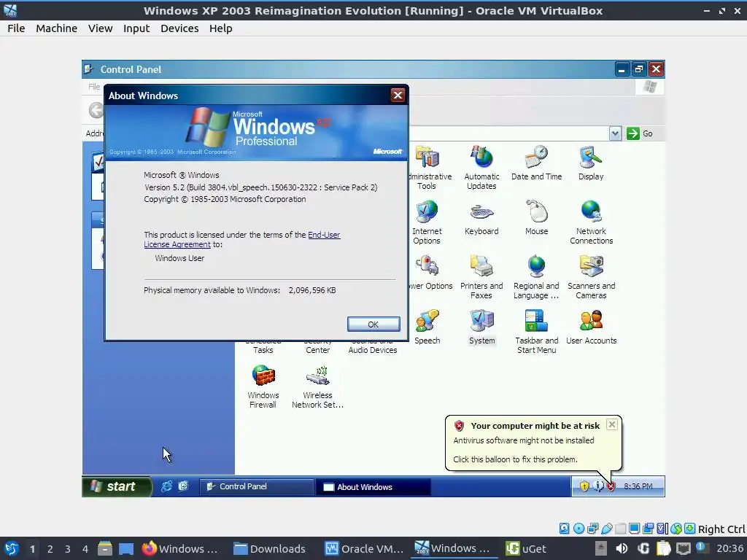The image size is (747, 560).
Task: Open VirtualBox File menu
Action: click(x=16, y=28)
